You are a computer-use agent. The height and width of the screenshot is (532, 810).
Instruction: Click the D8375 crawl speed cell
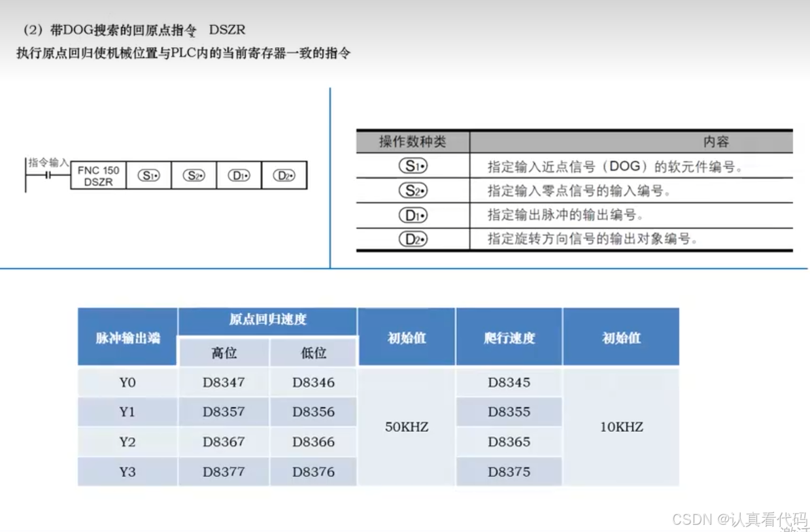509,471
